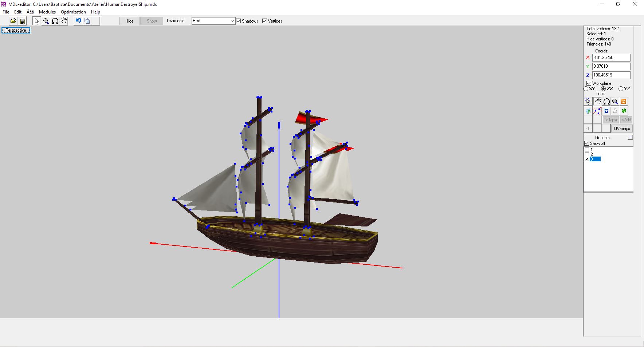Pick the hand pan tool in top toolbar

tap(64, 21)
